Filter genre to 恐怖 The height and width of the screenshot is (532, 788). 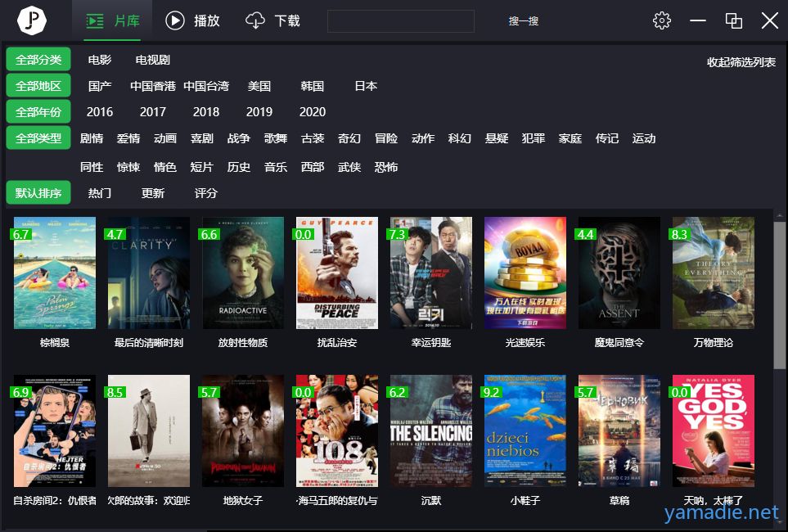pos(385,167)
